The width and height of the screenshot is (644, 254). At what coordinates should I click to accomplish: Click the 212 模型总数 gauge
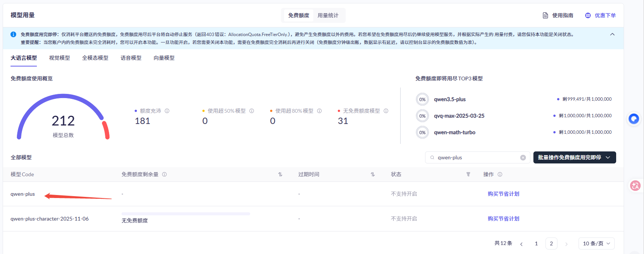click(x=63, y=117)
